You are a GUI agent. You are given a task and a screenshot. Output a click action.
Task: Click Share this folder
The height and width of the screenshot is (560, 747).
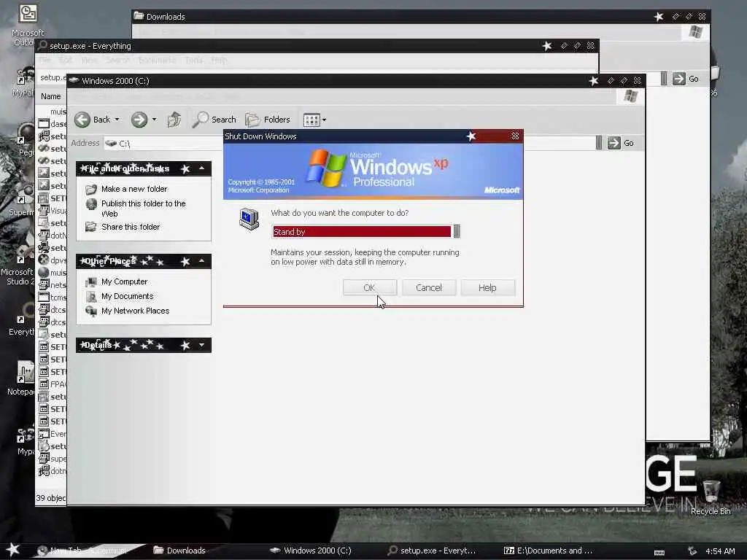click(131, 227)
